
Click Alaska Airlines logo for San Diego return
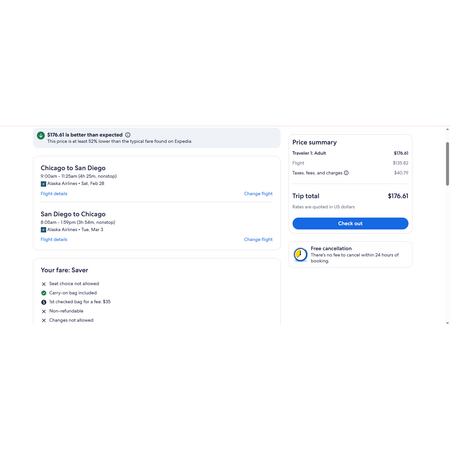pos(43,230)
